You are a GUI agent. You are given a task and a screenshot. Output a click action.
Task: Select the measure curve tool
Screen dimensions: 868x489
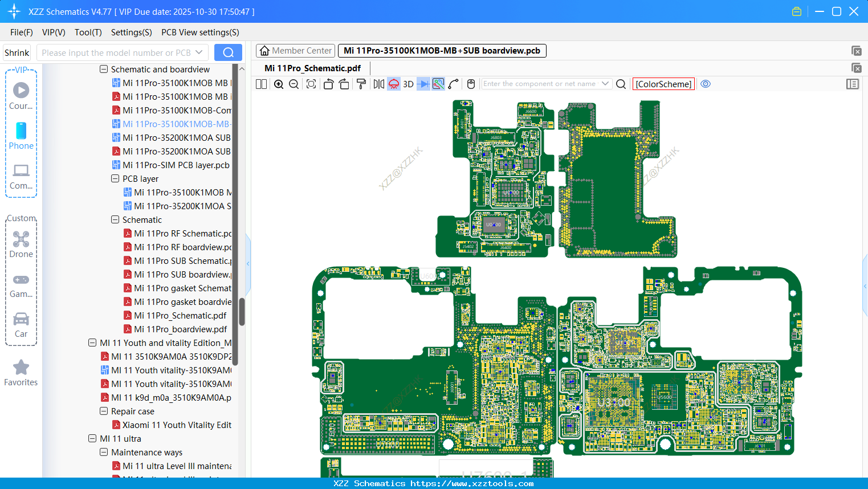[x=453, y=84]
